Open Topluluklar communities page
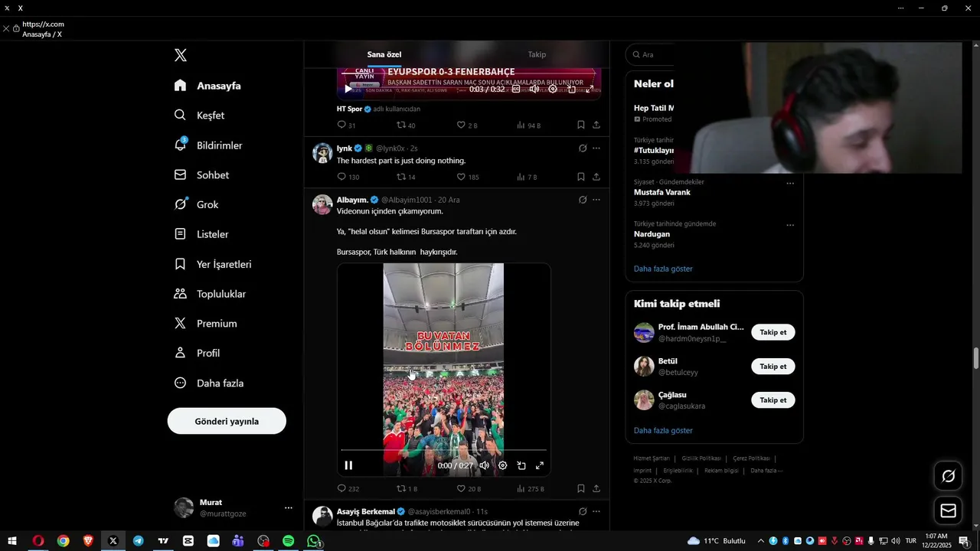This screenshot has width=980, height=551. click(x=210, y=294)
